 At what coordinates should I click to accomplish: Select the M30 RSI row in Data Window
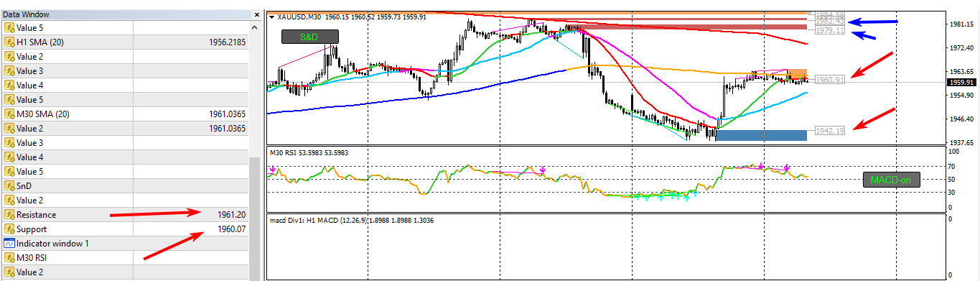[x=124, y=258]
